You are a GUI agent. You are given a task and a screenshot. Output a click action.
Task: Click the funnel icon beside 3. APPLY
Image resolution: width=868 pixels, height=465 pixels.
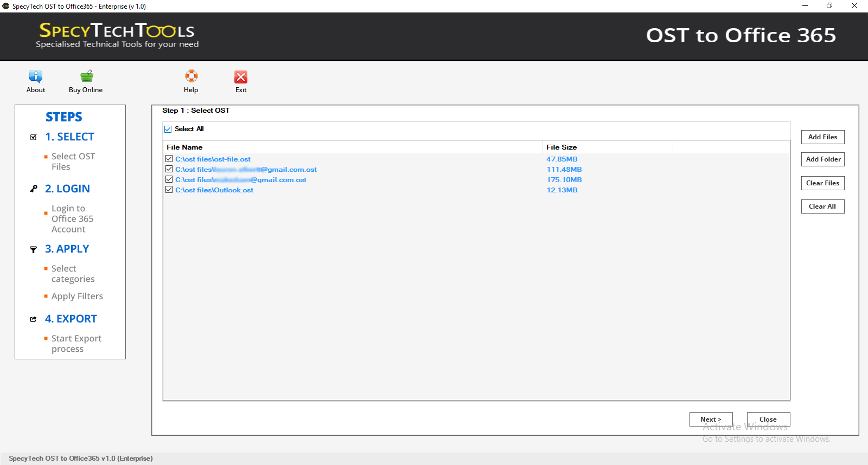pos(34,249)
